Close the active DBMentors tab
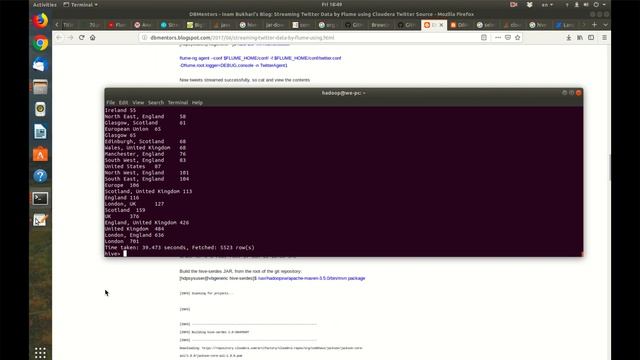The image size is (640, 360). (441, 25)
